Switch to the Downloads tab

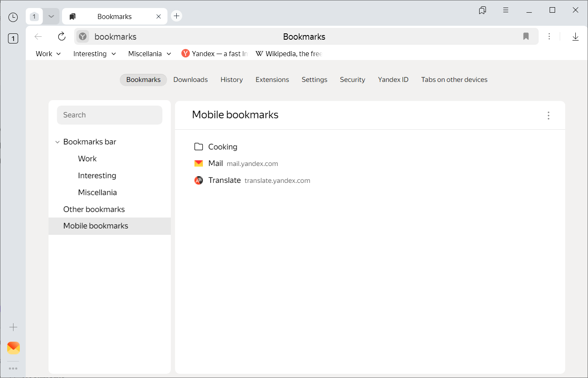[x=190, y=80]
